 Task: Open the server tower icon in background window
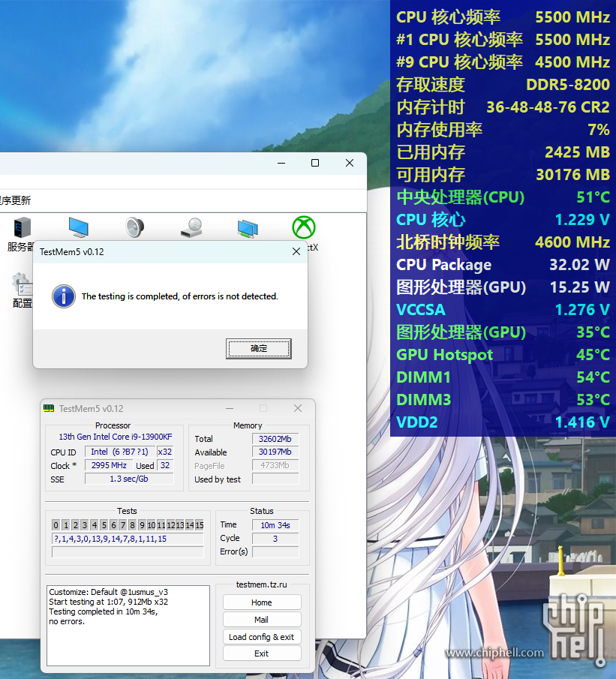[x=22, y=227]
